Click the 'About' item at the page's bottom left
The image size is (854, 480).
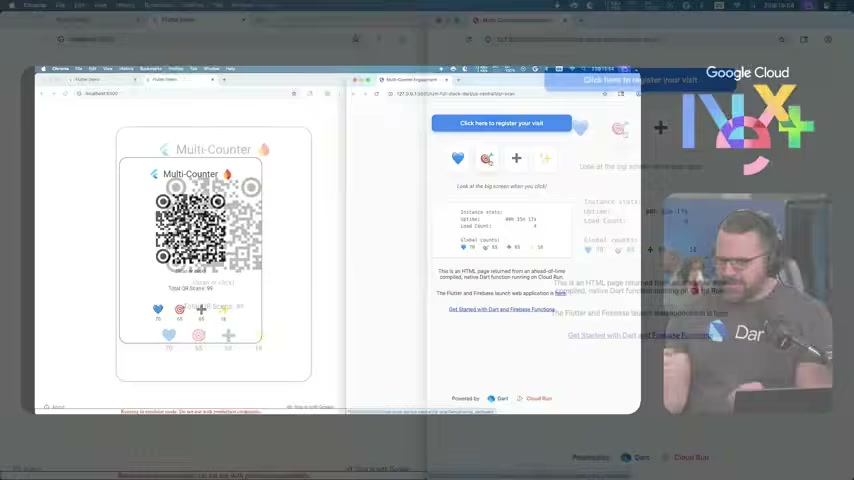click(54, 407)
